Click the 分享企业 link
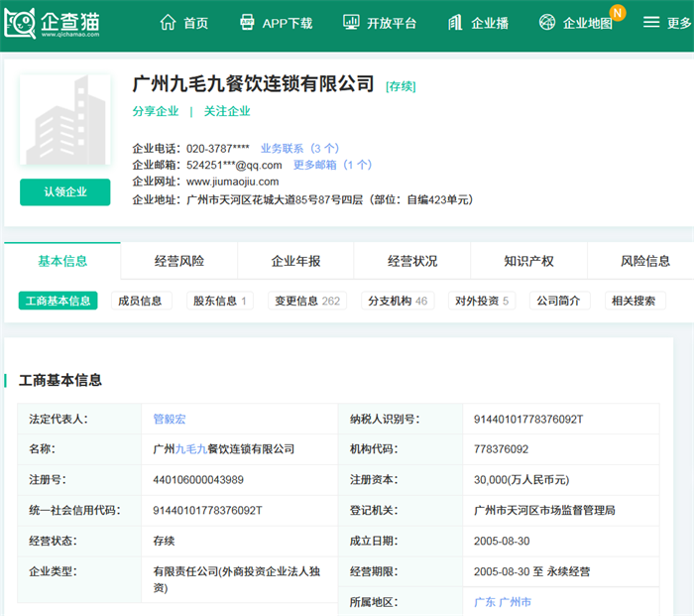The height and width of the screenshot is (616, 694). coord(156,111)
